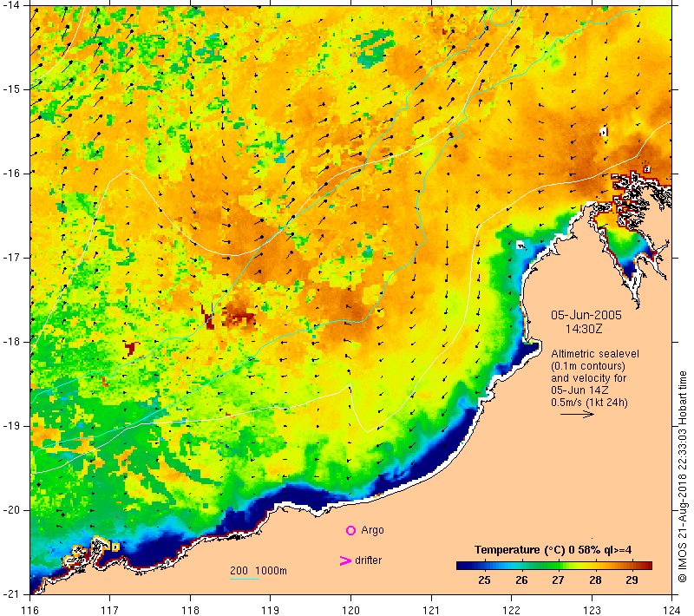Viewport: 694px width, 616px height.
Task: Click the IMOS copyright timestamp text
Action: point(683,477)
